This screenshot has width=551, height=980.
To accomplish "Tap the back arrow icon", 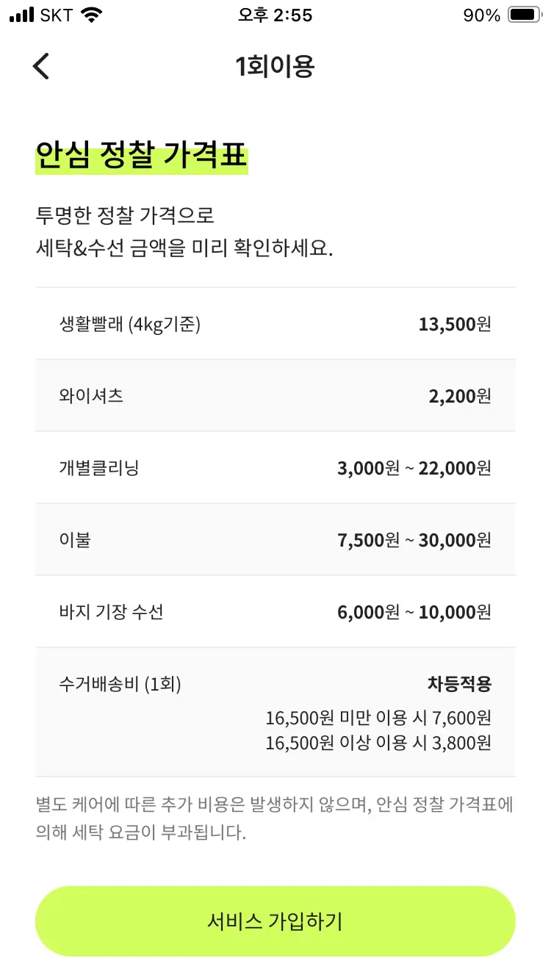I will (41, 66).
